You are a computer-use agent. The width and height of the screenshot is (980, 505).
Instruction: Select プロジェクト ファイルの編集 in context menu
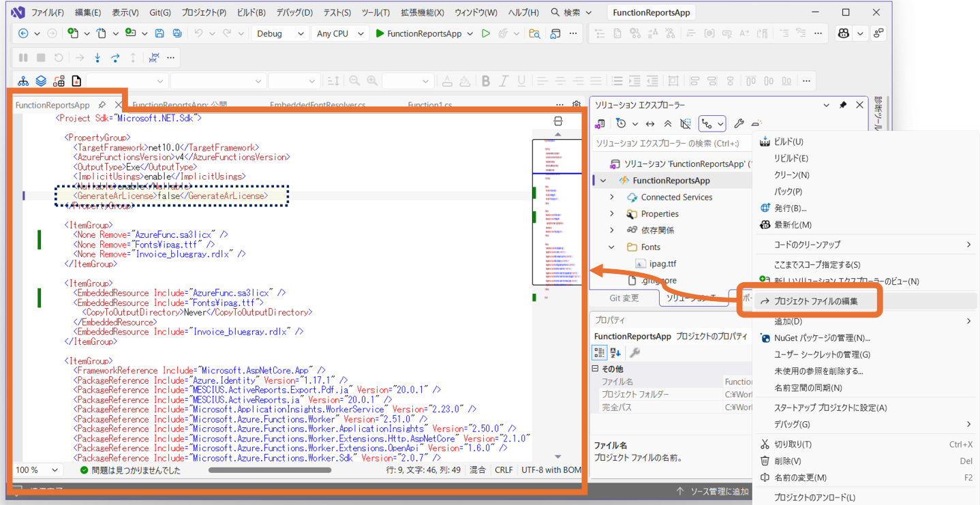[x=816, y=301]
